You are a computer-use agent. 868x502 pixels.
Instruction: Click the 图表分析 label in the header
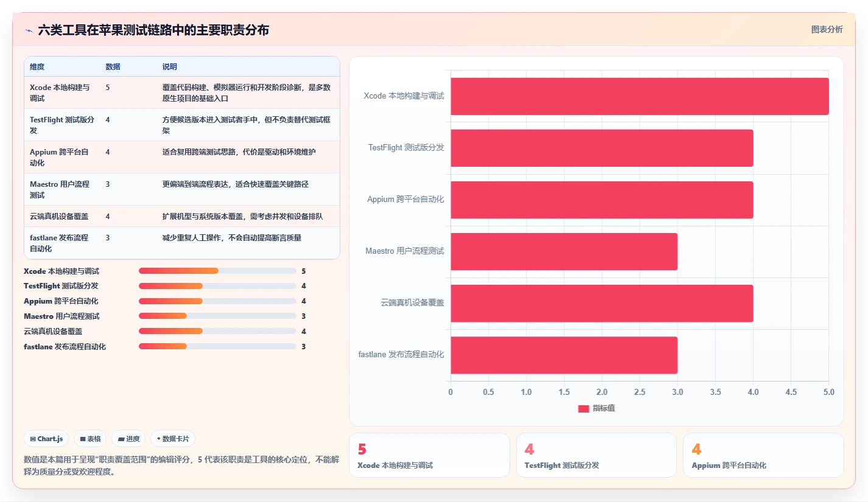pos(827,29)
